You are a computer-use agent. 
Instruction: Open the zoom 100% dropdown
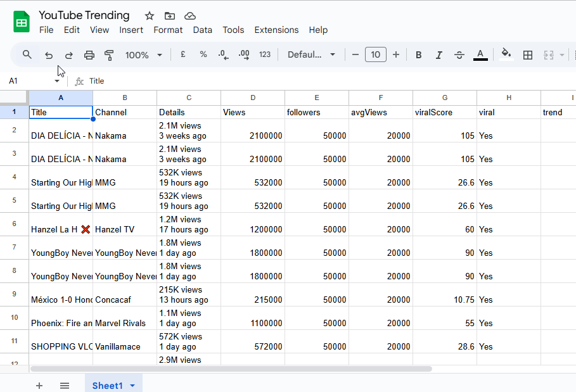[x=144, y=55]
